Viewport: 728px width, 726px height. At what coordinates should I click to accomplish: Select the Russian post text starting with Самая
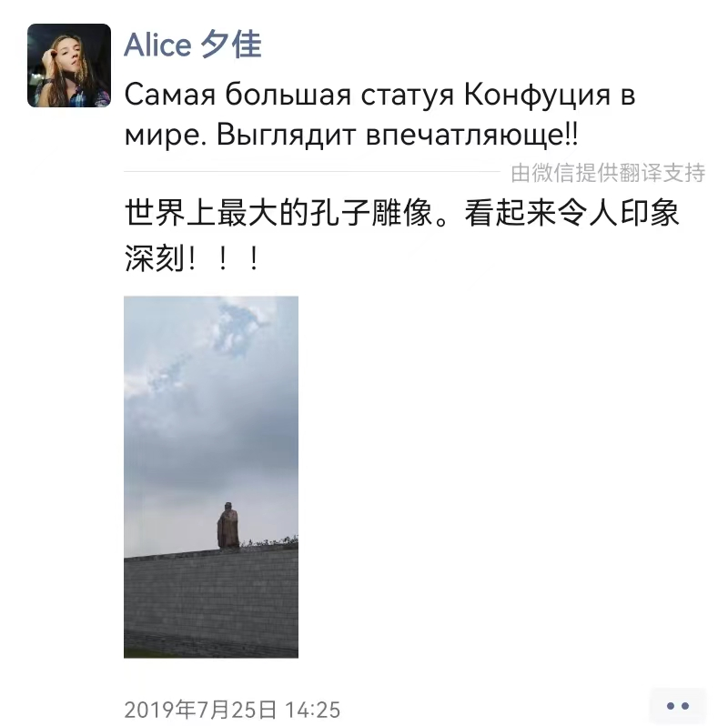pyautogui.click(x=379, y=115)
